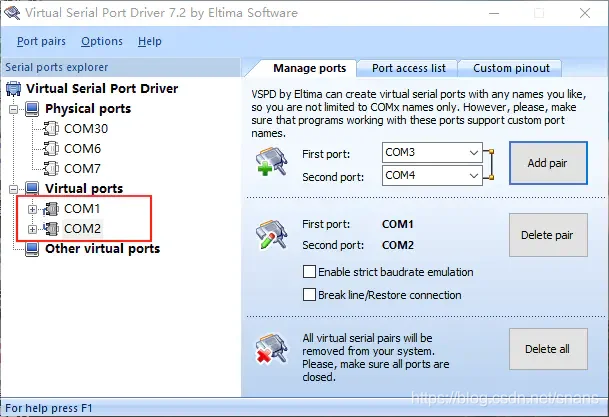The height and width of the screenshot is (417, 609).
Task: Select the Other virtual ports node
Action: (x=103, y=249)
